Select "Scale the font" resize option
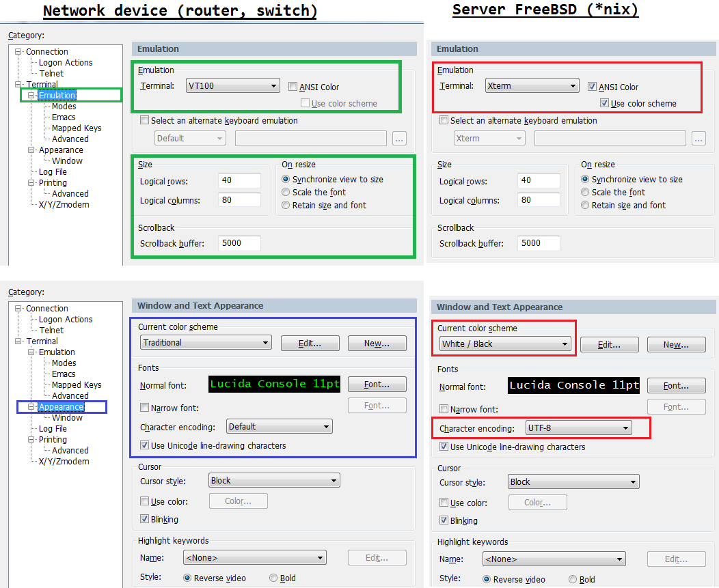The height and width of the screenshot is (588, 719). (x=284, y=191)
